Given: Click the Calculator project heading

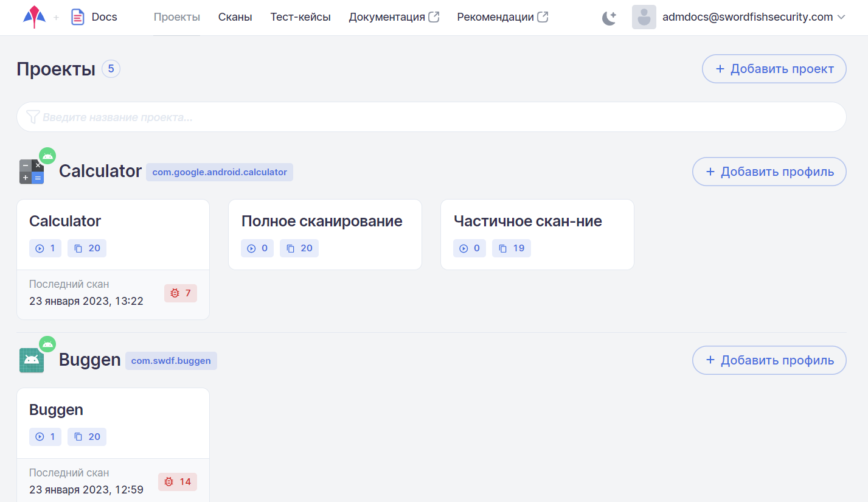Looking at the screenshot, I should pyautogui.click(x=100, y=172).
